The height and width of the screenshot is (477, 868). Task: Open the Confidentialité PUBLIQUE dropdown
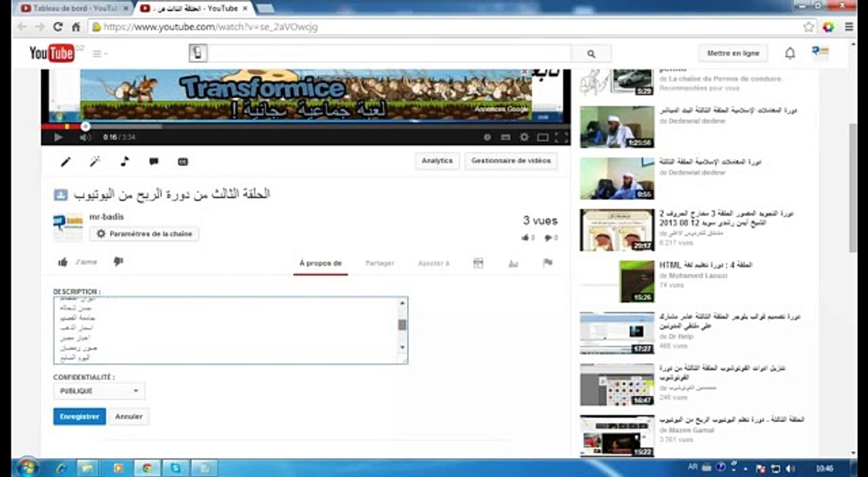click(99, 391)
